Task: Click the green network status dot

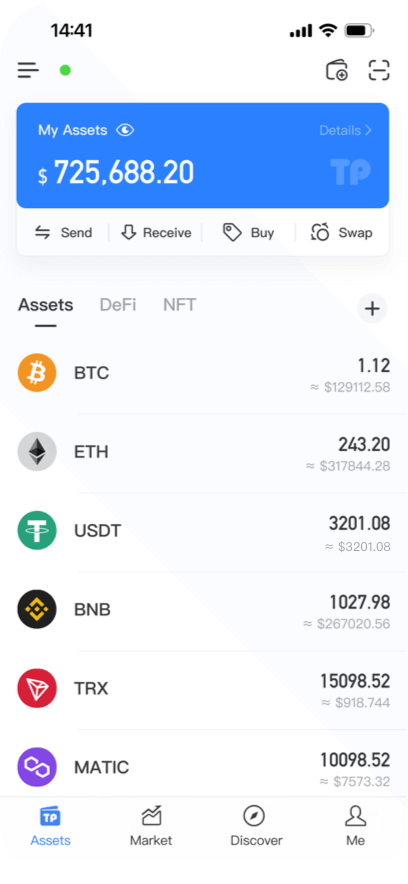Action: tap(65, 70)
